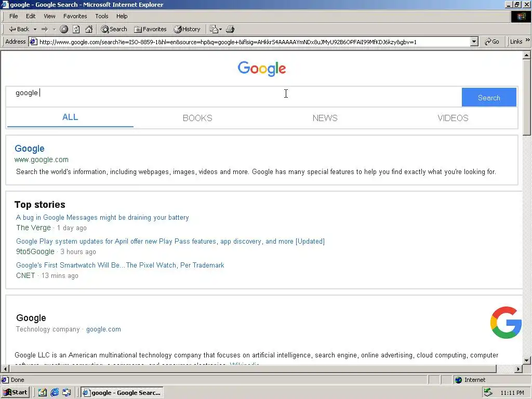Select the ALL results tab
This screenshot has width=532, height=399.
[x=70, y=117]
